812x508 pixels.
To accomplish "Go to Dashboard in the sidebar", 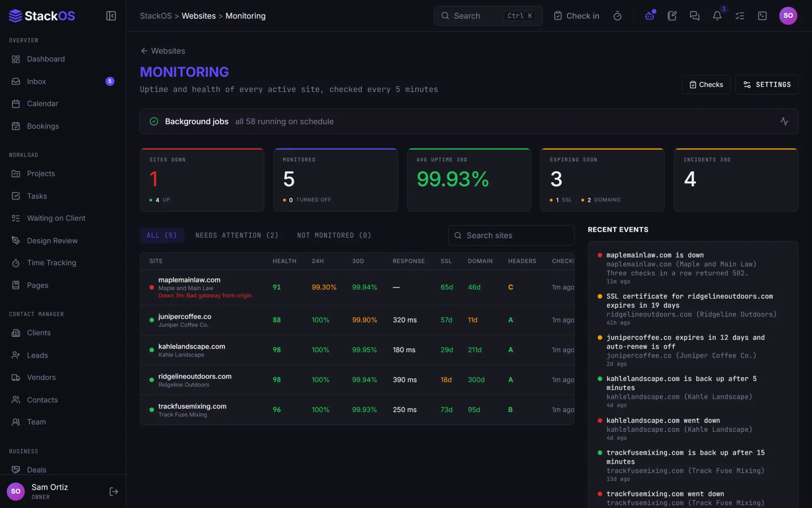I will 63,59.
